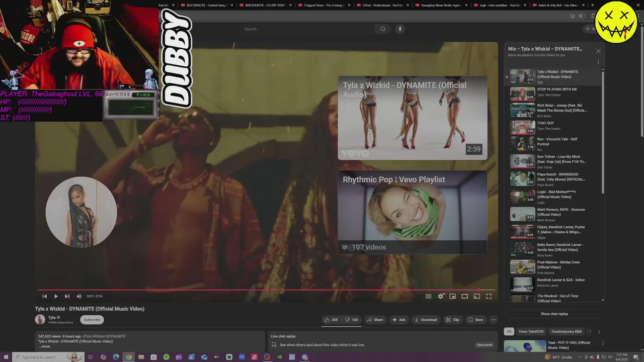Screen dimensions: 644x362
Task: Cast the video to a TV
Action: (x=477, y=296)
